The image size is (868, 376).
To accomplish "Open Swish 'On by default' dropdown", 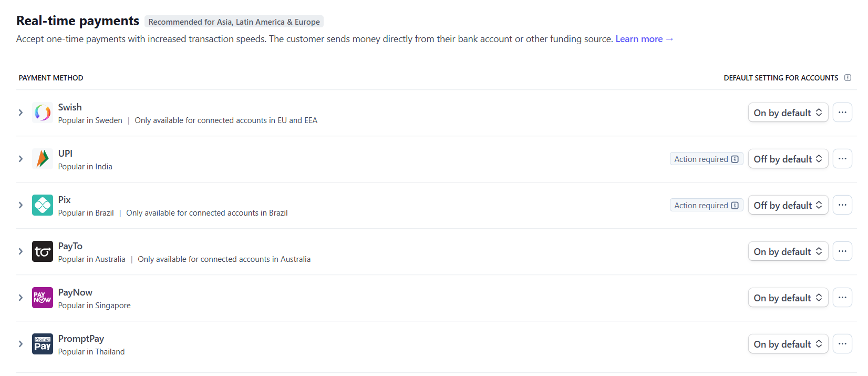I will click(788, 113).
